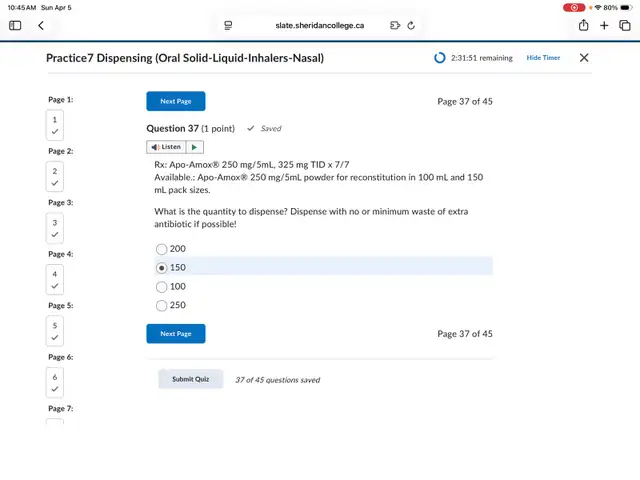Open the Safari sidebar panel icon
This screenshot has height=480, width=640.
15,25
